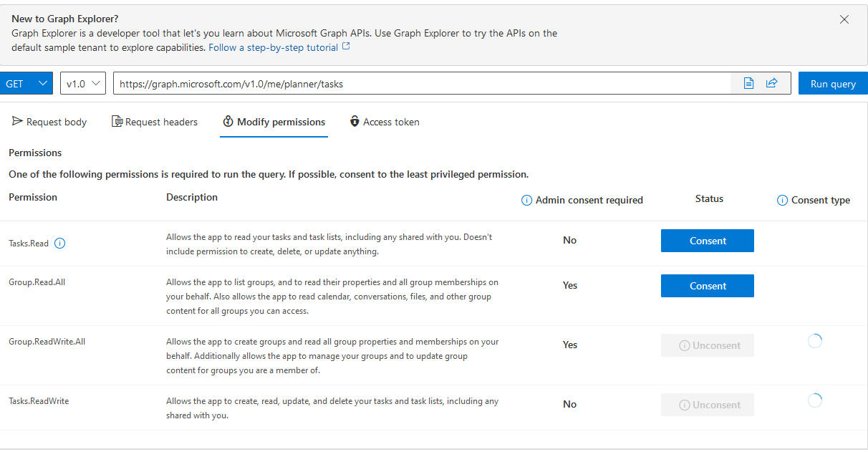Click the Admin consent value Yes for Group.Read.All
The height and width of the screenshot is (452, 868).
click(x=570, y=285)
